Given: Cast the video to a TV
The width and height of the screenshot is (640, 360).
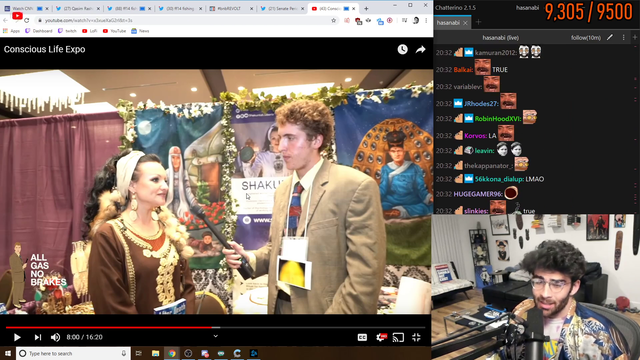Looking at the screenshot, I should click(x=398, y=337).
